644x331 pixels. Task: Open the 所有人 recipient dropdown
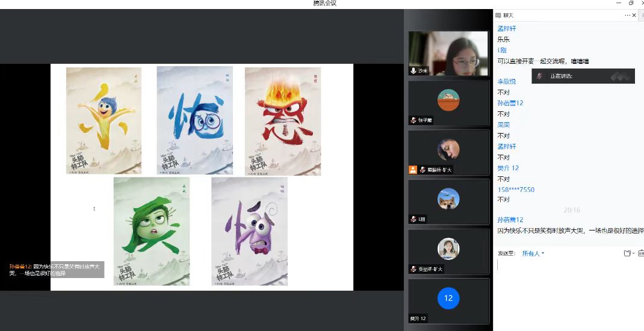point(533,253)
